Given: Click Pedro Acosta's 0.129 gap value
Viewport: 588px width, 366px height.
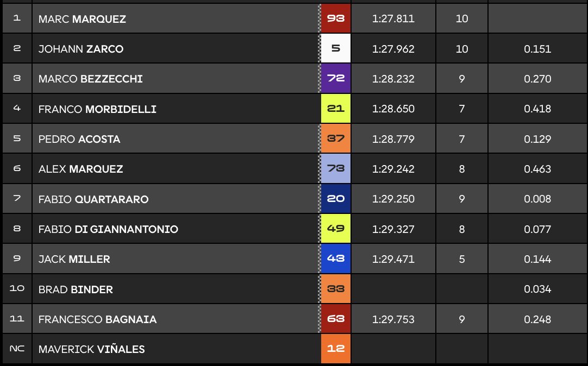Looking at the screenshot, I should 537,139.
